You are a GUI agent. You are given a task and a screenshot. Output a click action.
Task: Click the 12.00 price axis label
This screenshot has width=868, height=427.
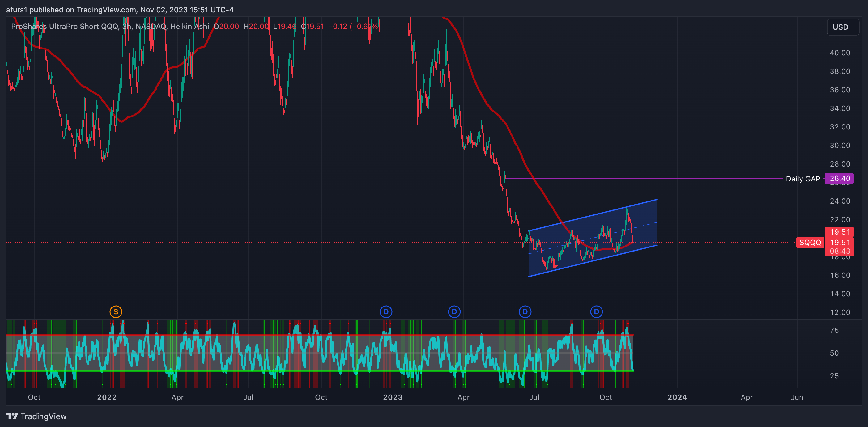(x=840, y=312)
